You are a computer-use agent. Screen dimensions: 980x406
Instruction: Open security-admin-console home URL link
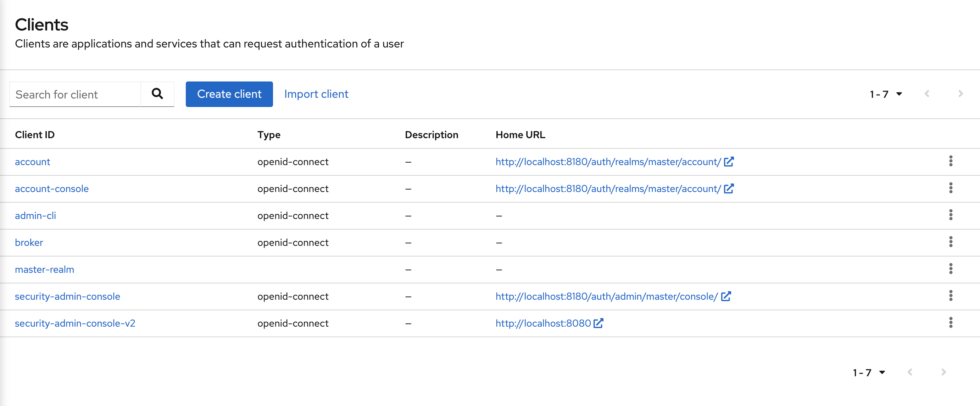[x=606, y=297]
